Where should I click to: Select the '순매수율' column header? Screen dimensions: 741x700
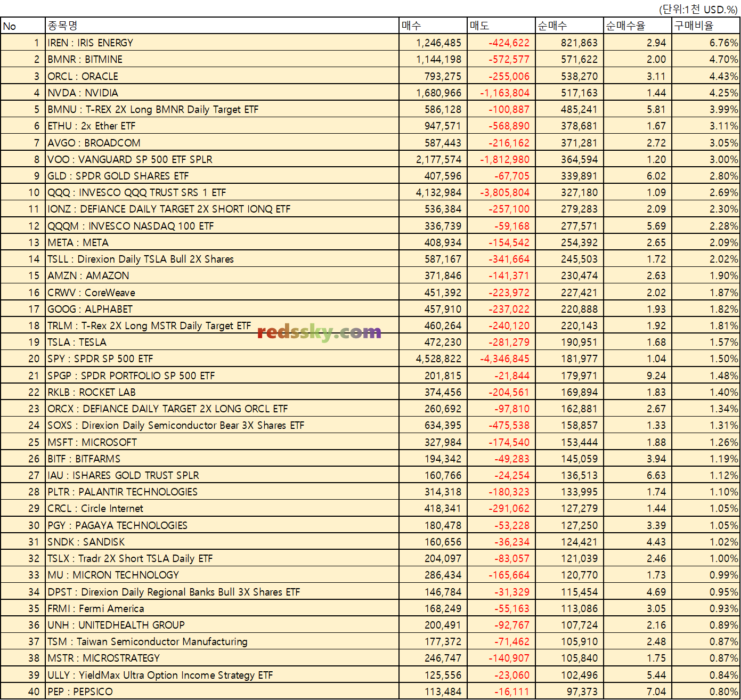(638, 26)
